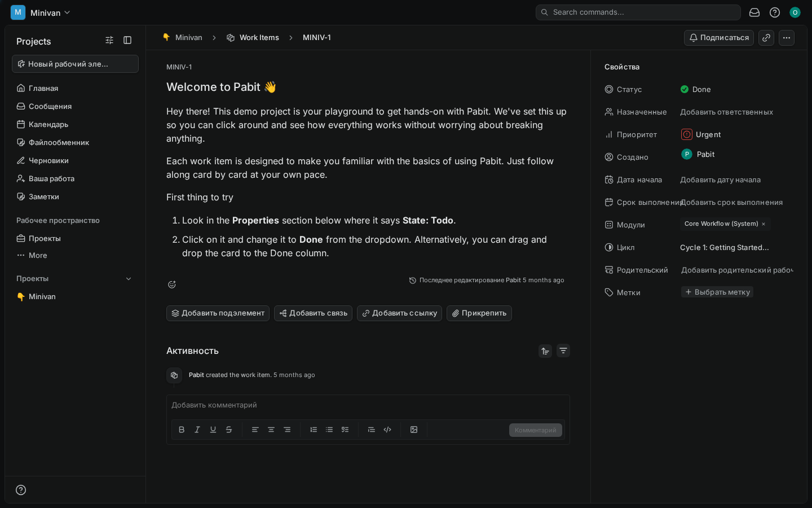This screenshot has height=508, width=812.
Task: Click the Добавить комментарий text area
Action: pyautogui.click(x=368, y=405)
